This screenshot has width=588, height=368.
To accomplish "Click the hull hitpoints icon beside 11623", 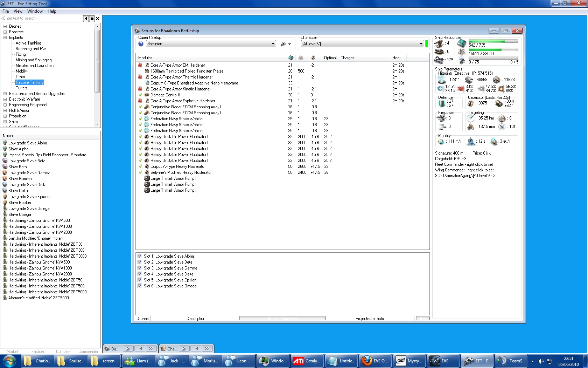I will [496, 80].
